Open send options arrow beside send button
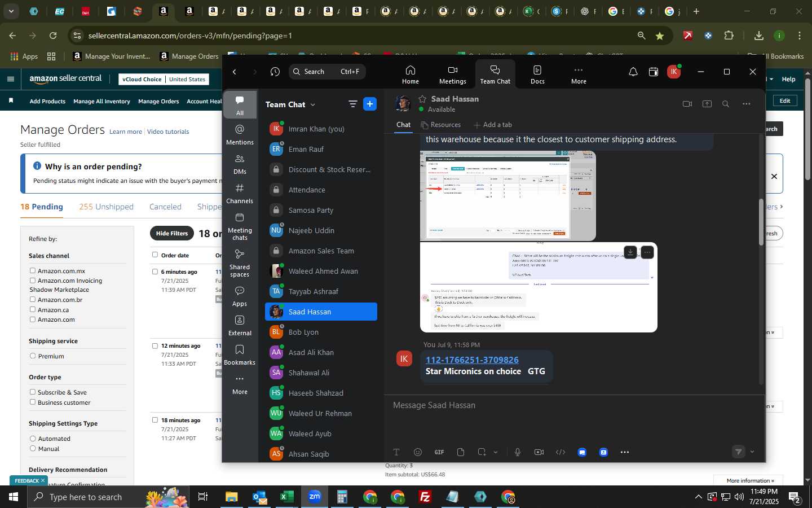This screenshot has height=508, width=812. pyautogui.click(x=752, y=452)
